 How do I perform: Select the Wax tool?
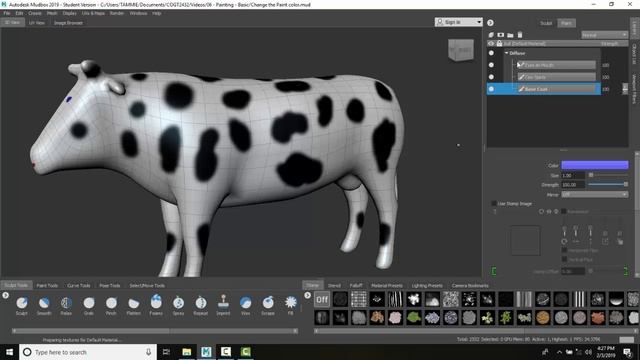click(x=245, y=305)
